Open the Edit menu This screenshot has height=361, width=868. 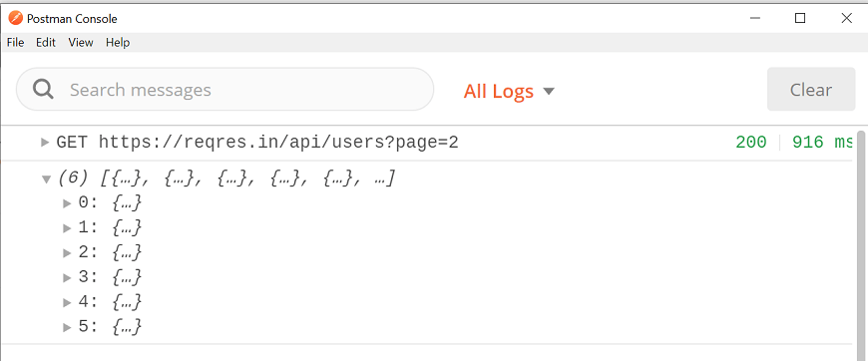46,43
